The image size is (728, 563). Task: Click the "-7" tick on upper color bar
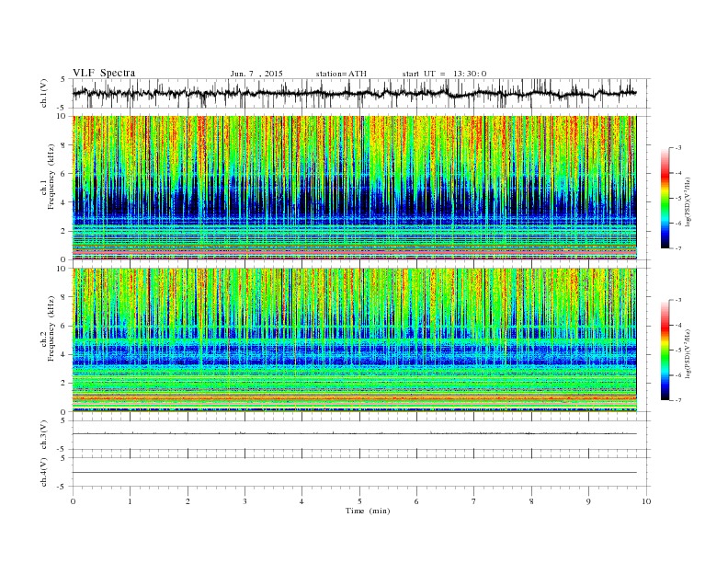coord(677,248)
